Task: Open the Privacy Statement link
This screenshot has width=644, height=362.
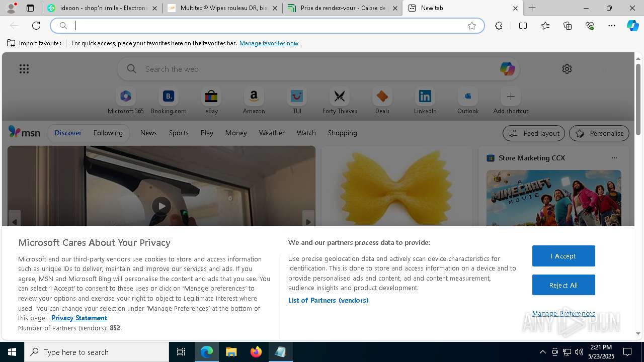Action: click(79, 318)
